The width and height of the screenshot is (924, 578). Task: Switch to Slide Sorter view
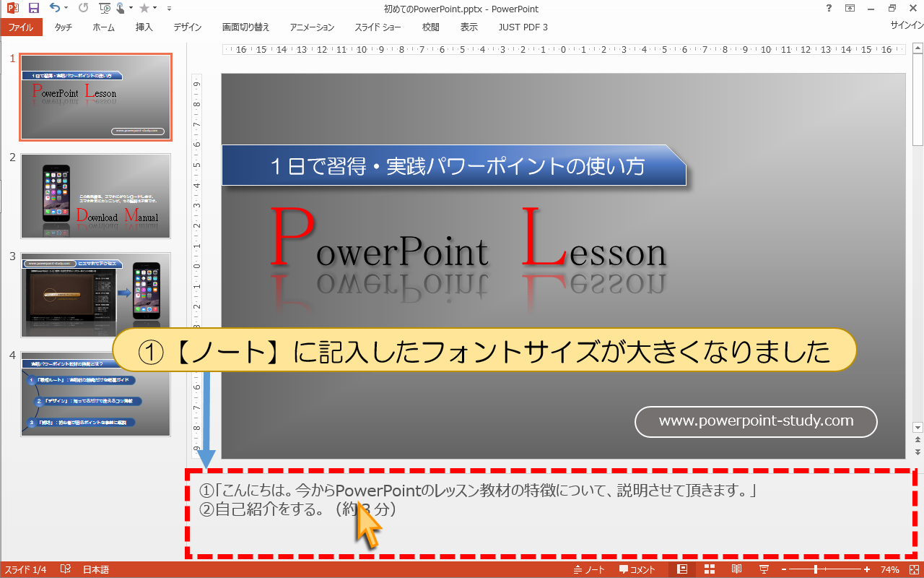pyautogui.click(x=710, y=570)
